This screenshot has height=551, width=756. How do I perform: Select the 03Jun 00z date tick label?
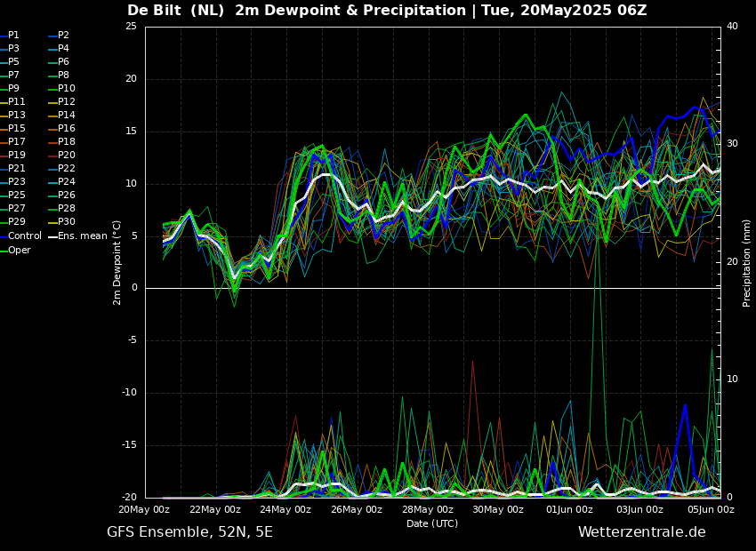tap(640, 509)
